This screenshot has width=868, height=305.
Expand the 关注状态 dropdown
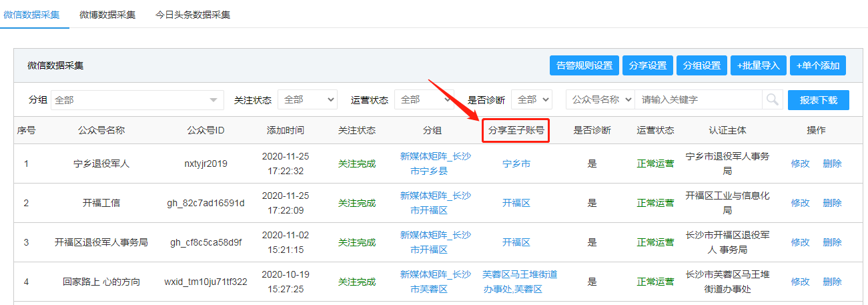tap(307, 99)
